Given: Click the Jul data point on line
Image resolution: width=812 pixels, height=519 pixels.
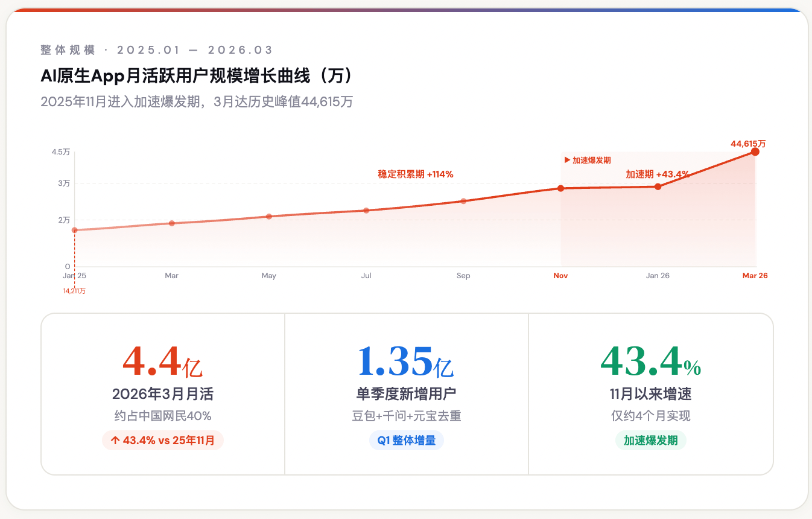Looking at the screenshot, I should [x=366, y=210].
